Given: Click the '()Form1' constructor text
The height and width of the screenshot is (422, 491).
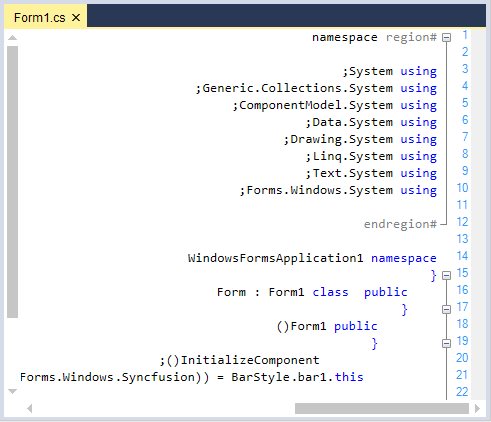Looking at the screenshot, I should coord(301,326).
